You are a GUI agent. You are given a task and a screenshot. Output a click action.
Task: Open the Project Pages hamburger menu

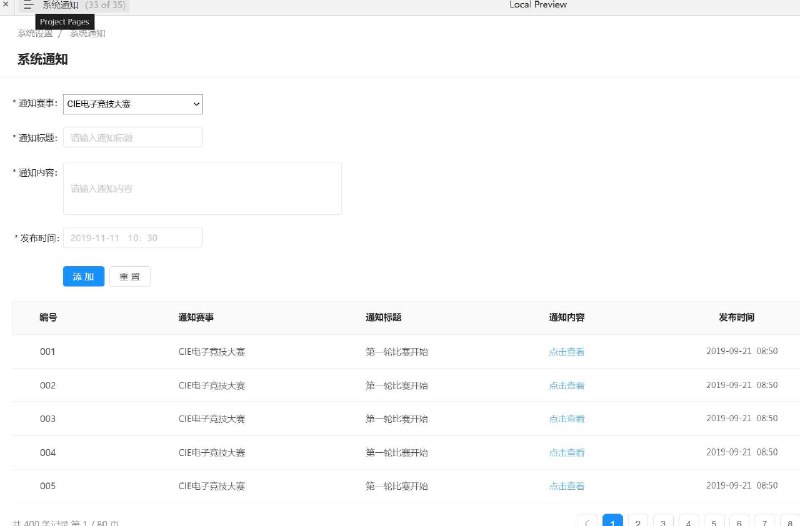coord(28,5)
